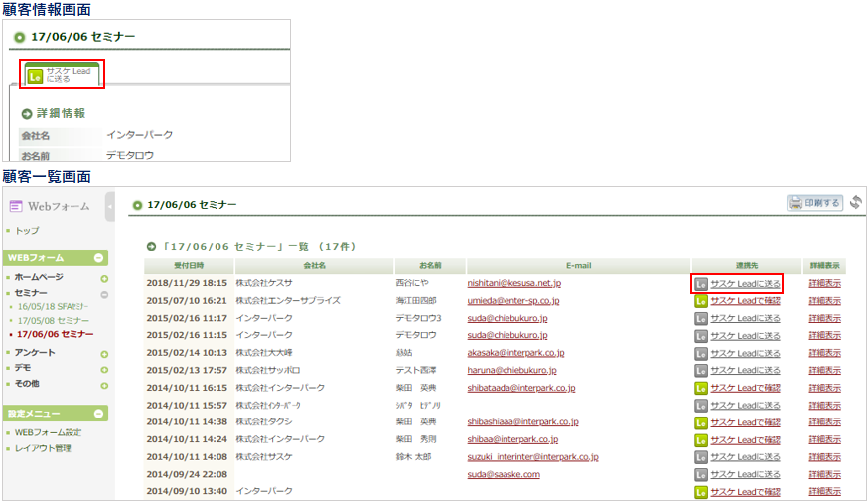The width and height of the screenshot is (868, 502).
Task: Open the email shibataada@interpark.co.jp
Action: [x=521, y=388]
